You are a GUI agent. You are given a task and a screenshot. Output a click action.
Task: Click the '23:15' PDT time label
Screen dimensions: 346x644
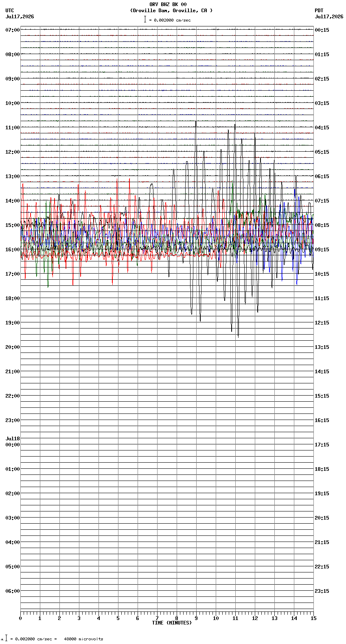coord(322,591)
